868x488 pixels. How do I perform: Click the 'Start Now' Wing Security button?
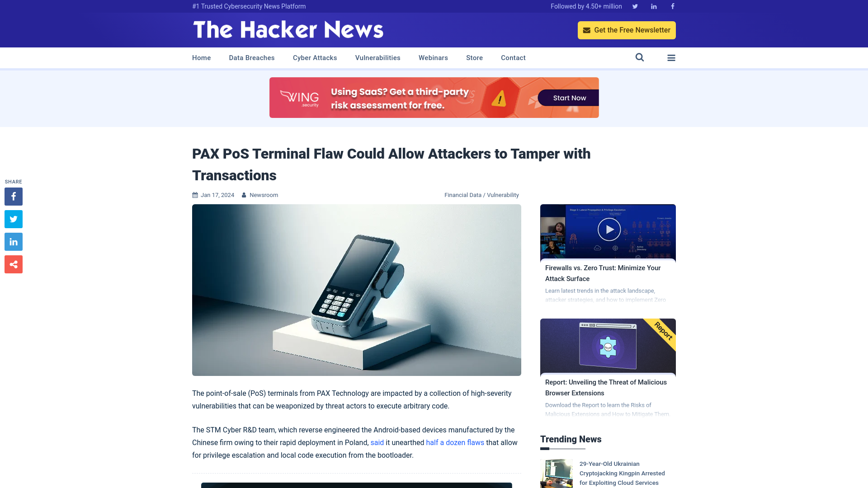[569, 98]
